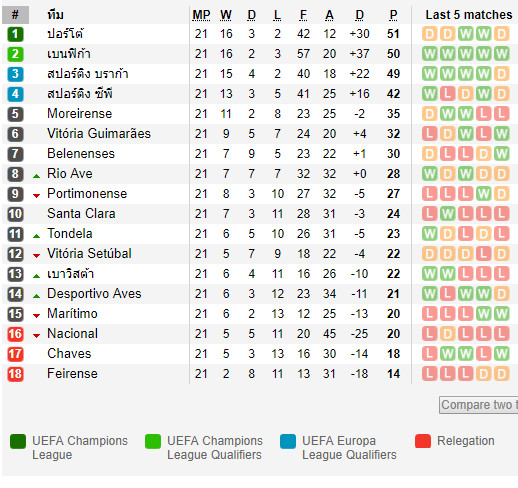Click the green rank 1 badge
Viewport: 518px width, 488px height.
tap(15, 34)
